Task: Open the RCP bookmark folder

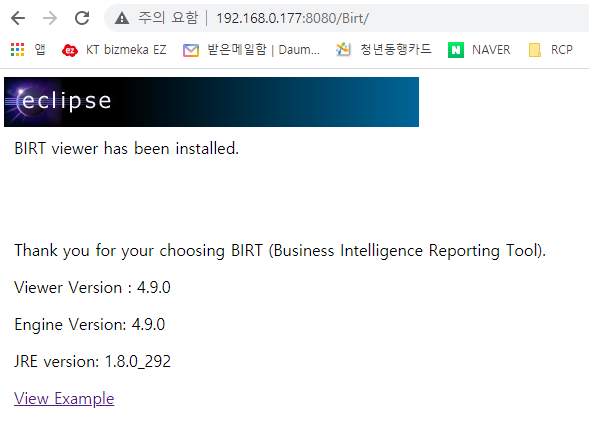Action: 551,50
